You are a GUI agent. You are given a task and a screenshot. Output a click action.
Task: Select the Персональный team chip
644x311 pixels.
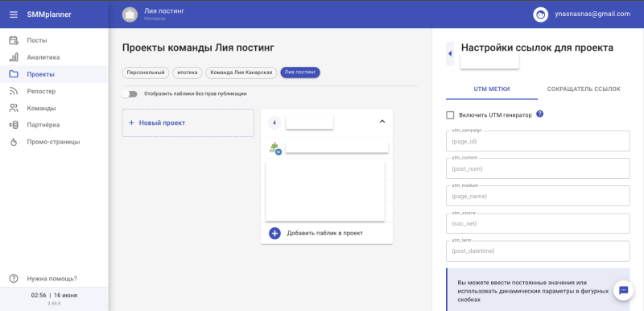pos(146,73)
